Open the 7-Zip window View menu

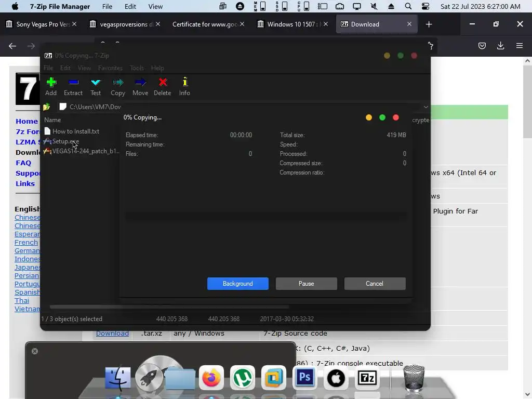[84, 68]
